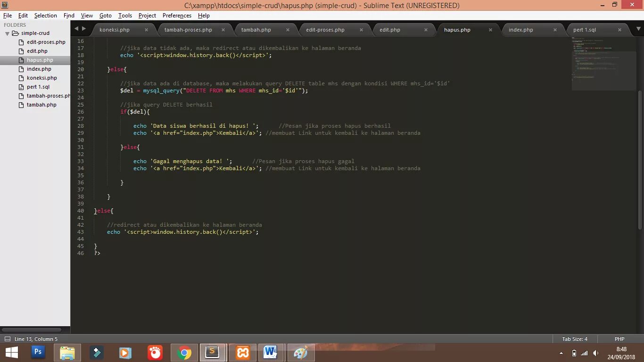Open the Tools menu
The image size is (644, 362).
[125, 16]
